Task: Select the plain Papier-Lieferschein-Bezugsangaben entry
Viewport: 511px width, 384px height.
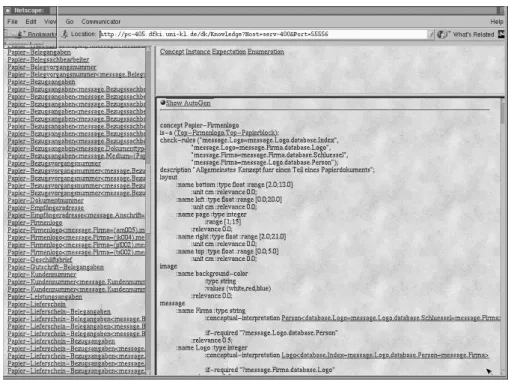Action: point(61,341)
